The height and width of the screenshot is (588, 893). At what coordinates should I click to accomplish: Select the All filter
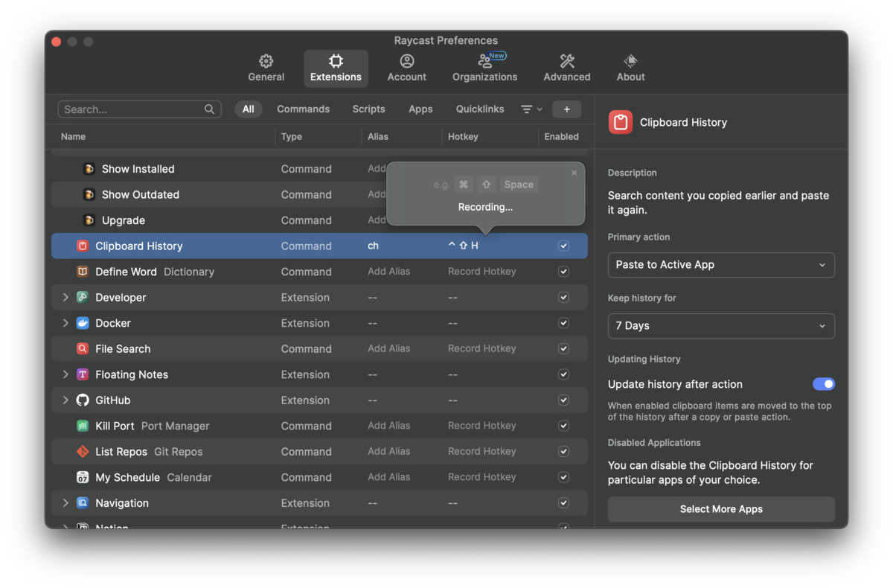coord(248,109)
